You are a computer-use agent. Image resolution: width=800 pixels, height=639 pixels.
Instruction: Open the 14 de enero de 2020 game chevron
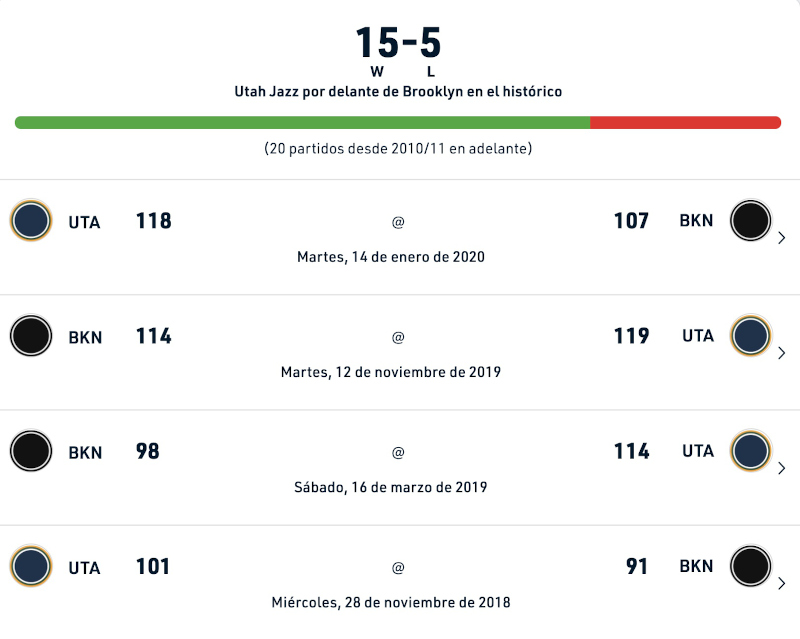(x=781, y=238)
